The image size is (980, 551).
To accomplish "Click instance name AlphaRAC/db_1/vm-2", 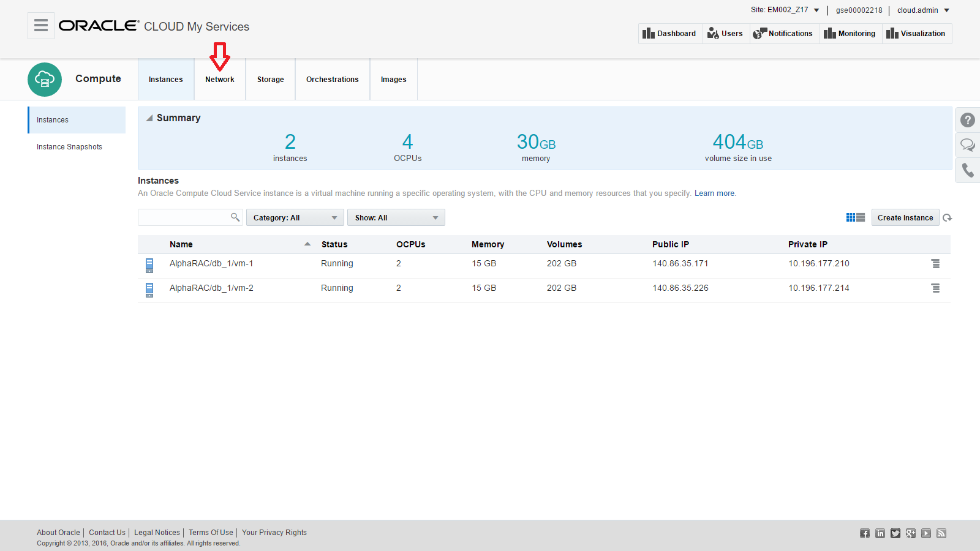I will click(211, 288).
